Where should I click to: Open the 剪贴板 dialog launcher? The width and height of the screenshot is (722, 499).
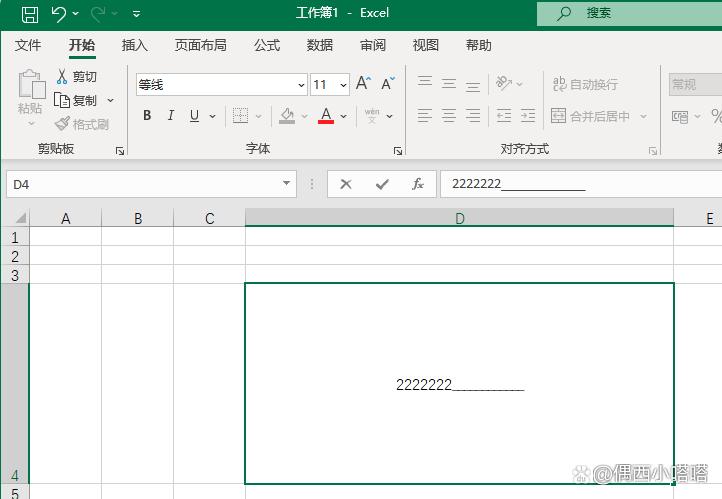(x=120, y=151)
